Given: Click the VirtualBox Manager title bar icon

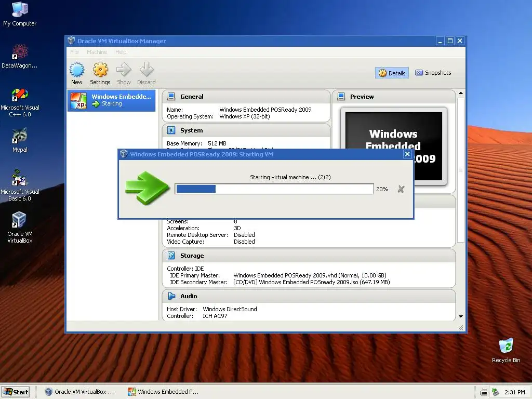Looking at the screenshot, I should click(71, 41).
